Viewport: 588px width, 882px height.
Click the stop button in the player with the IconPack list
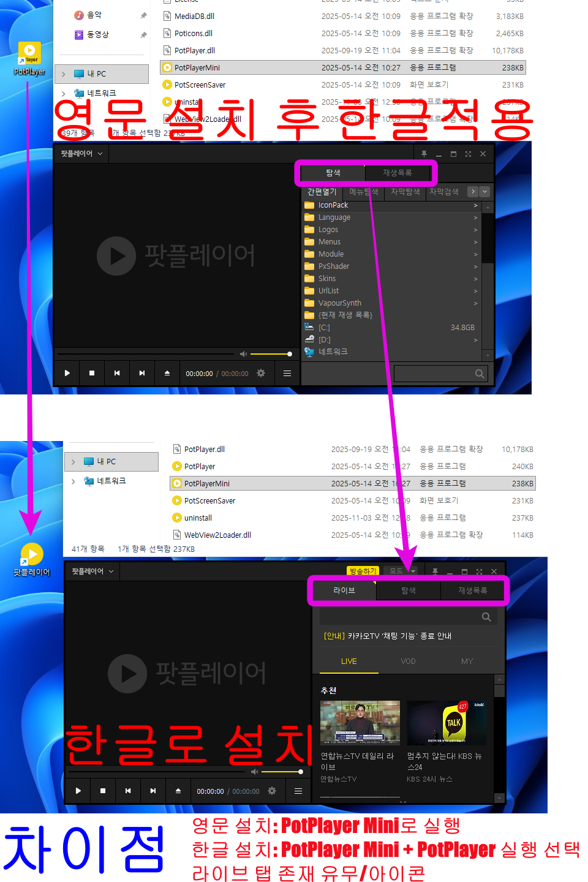[92, 373]
